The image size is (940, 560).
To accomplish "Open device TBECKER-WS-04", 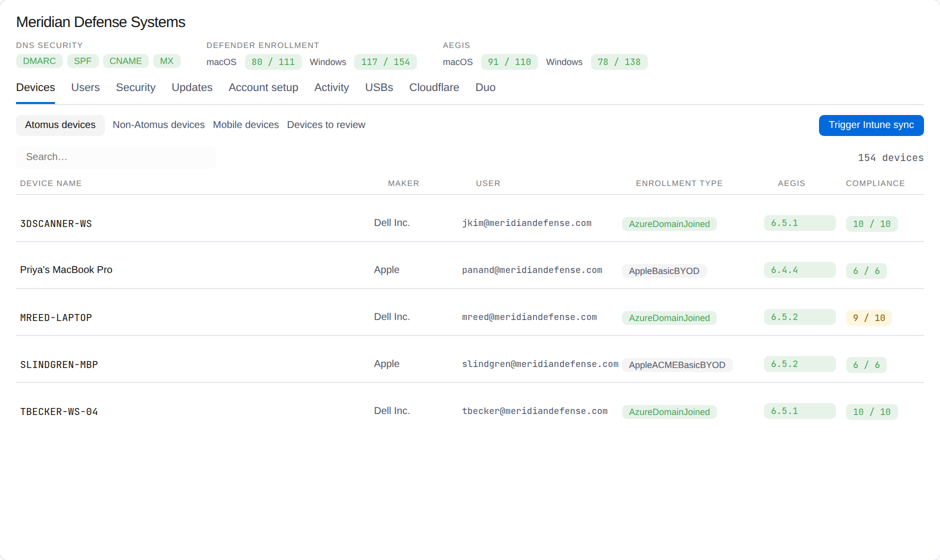I will pos(59,412).
